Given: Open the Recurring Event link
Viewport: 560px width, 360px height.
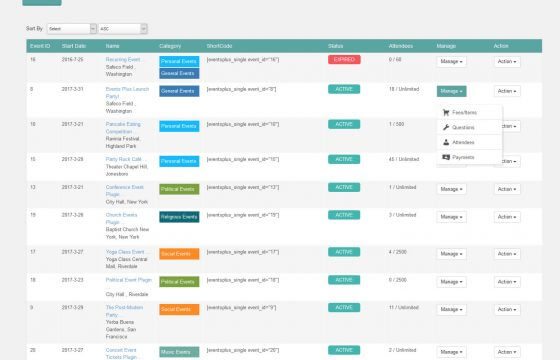Looking at the screenshot, I should [x=123, y=59].
